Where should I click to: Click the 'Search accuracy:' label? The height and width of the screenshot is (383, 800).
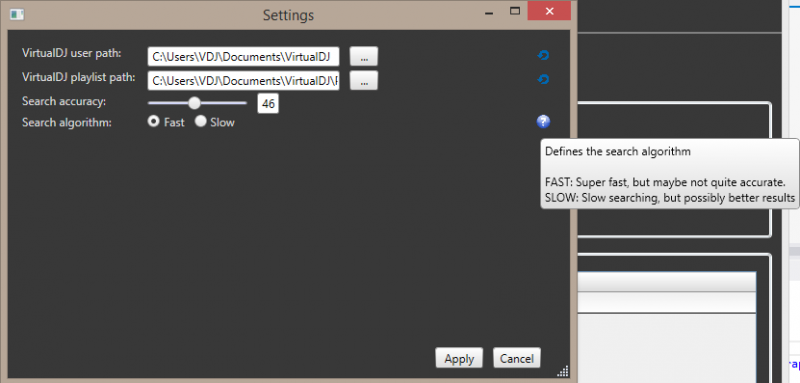click(64, 101)
